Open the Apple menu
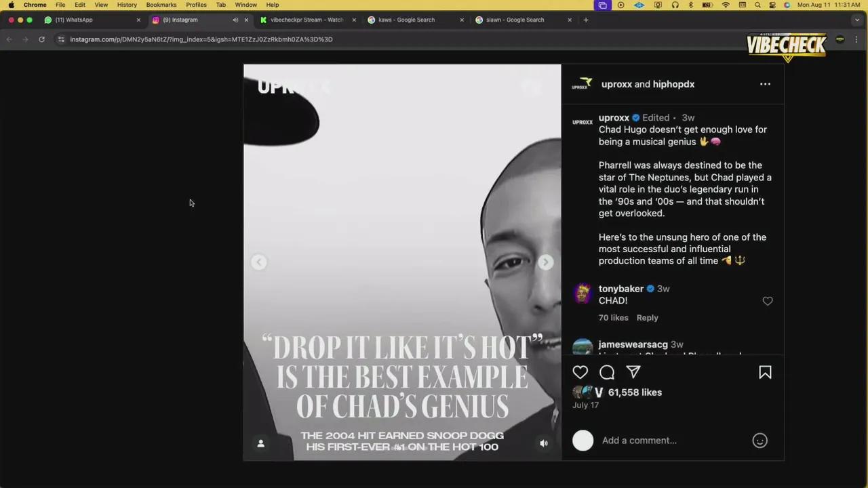Screen dimensions: 868x488 click(11, 5)
